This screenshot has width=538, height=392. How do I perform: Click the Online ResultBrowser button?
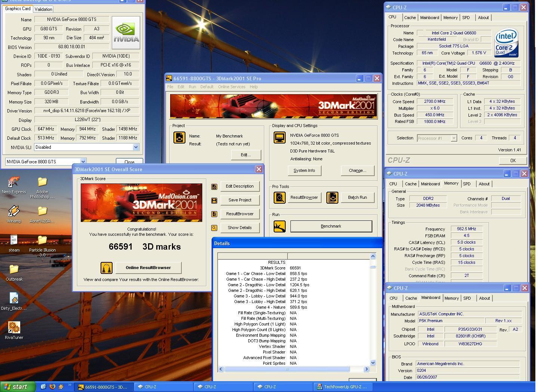click(148, 268)
